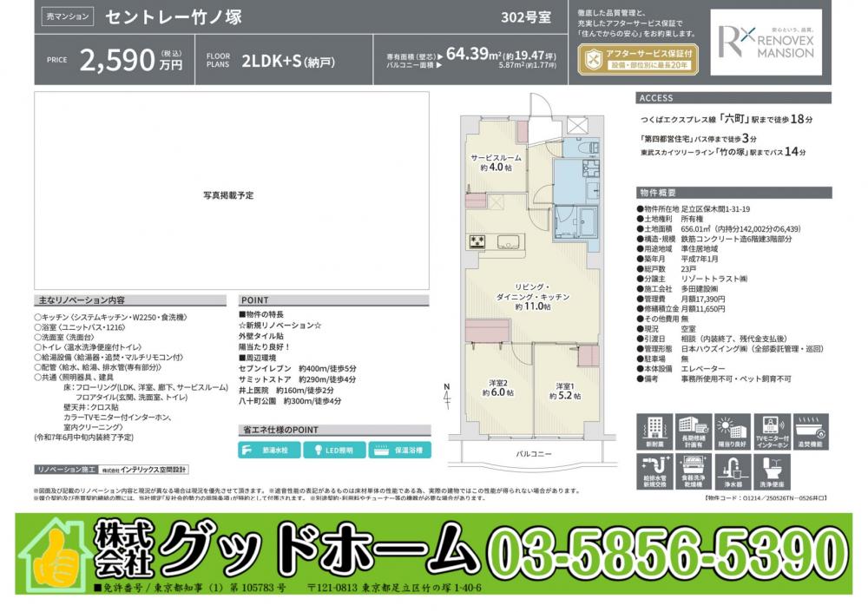The image size is (868, 612).
Task: Select the POINT section header
Action: point(334,300)
